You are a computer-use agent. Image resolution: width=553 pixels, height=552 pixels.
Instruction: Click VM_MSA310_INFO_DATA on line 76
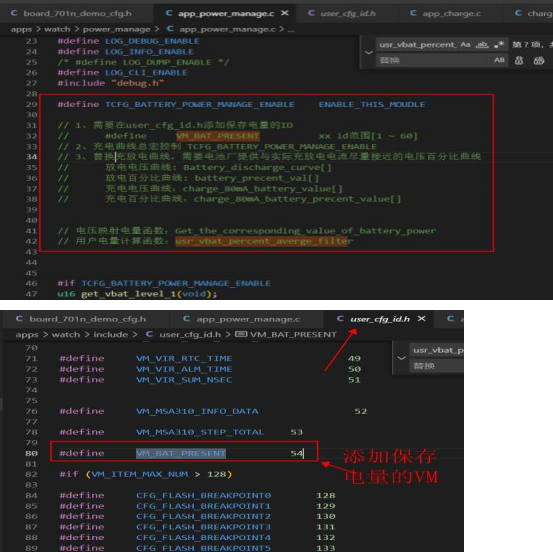coord(197,411)
